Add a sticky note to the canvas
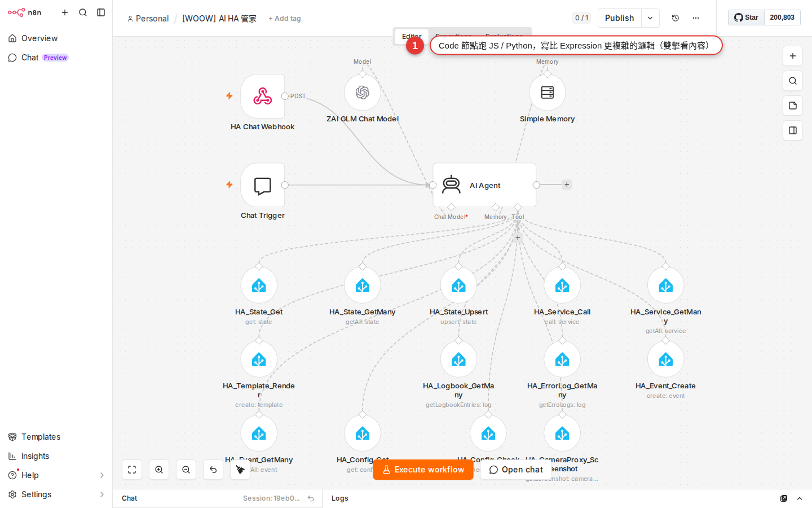This screenshot has height=508, width=812. click(793, 106)
